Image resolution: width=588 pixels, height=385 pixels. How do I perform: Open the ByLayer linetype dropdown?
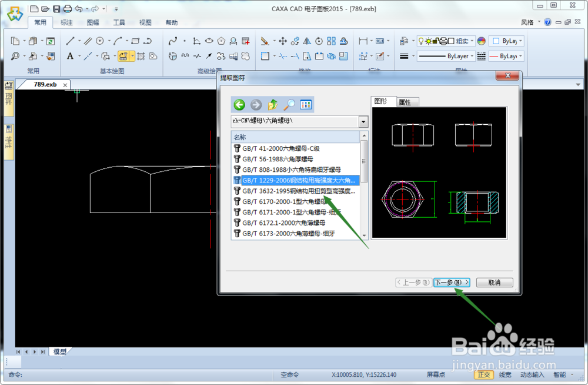(472, 56)
